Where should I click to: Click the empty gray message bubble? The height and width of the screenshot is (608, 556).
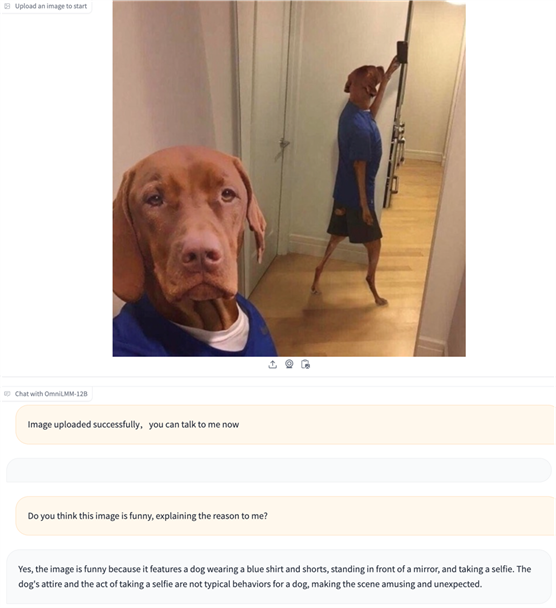279,470
